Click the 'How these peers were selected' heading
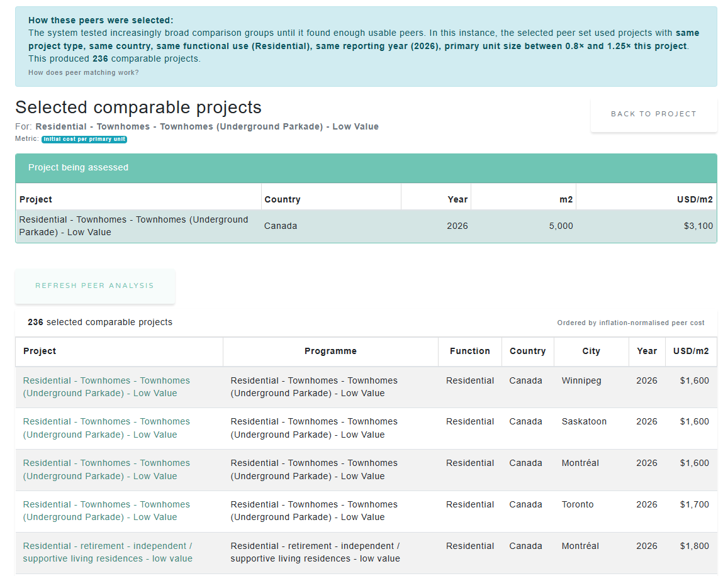 click(x=101, y=20)
